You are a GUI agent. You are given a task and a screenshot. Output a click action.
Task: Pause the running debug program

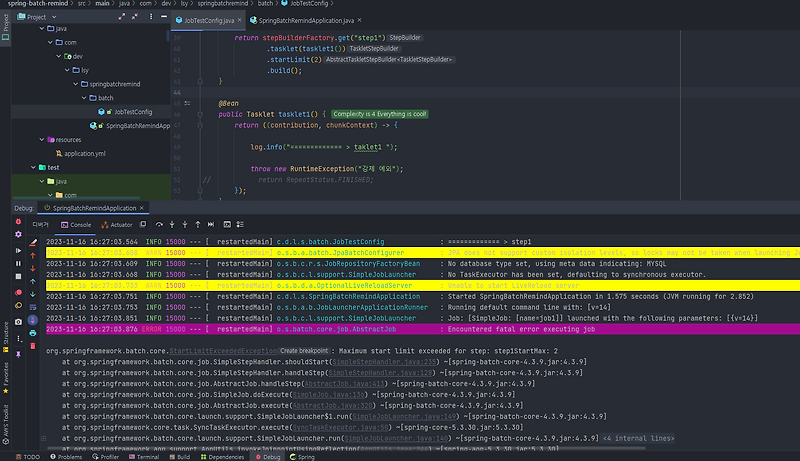point(18,264)
